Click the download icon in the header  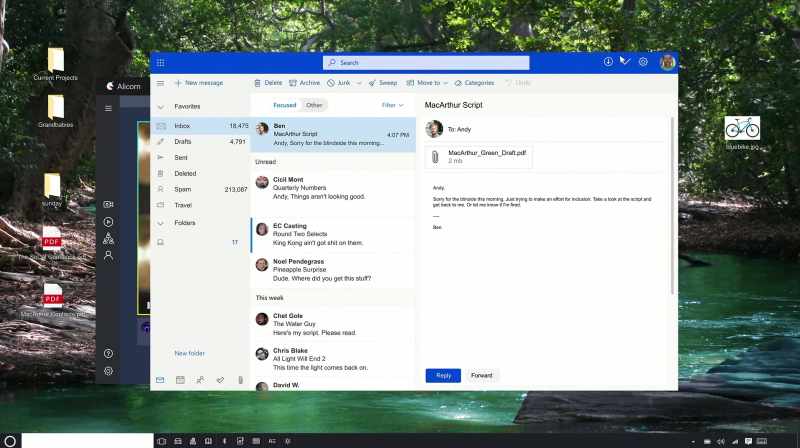[x=608, y=62]
